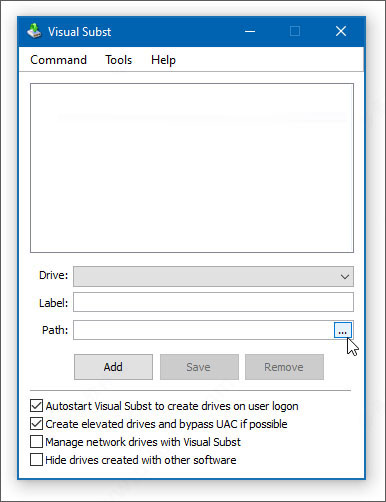
Task: Uncheck Create elevated drives and bypass UAC
Action: point(36,424)
